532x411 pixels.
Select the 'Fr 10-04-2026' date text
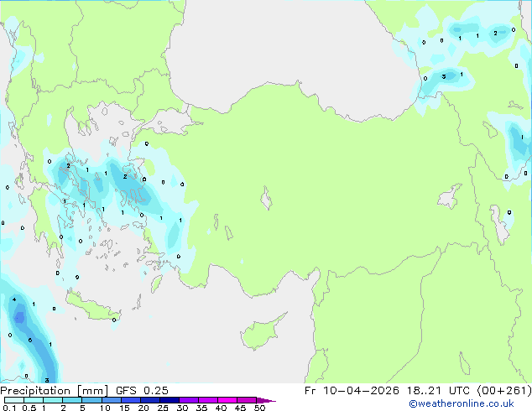point(352,391)
